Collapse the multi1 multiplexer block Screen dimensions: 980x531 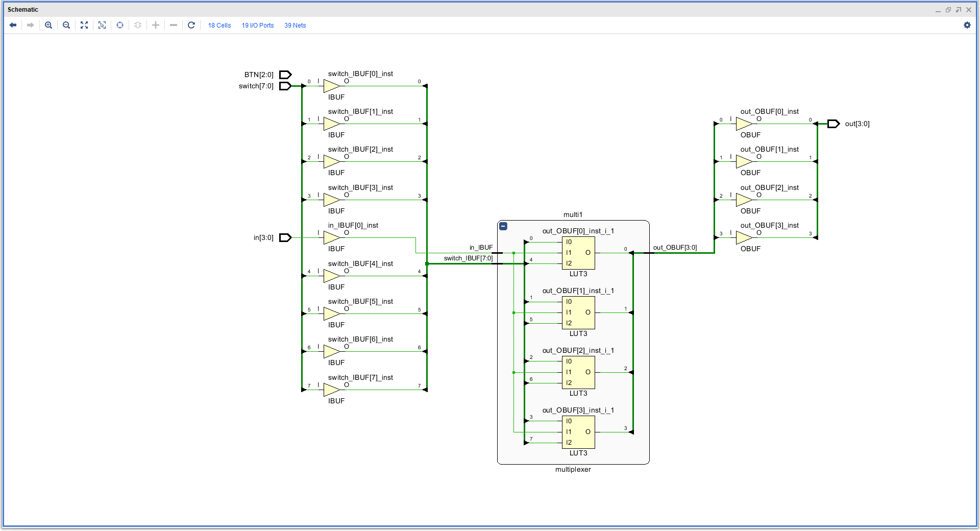pos(503,226)
